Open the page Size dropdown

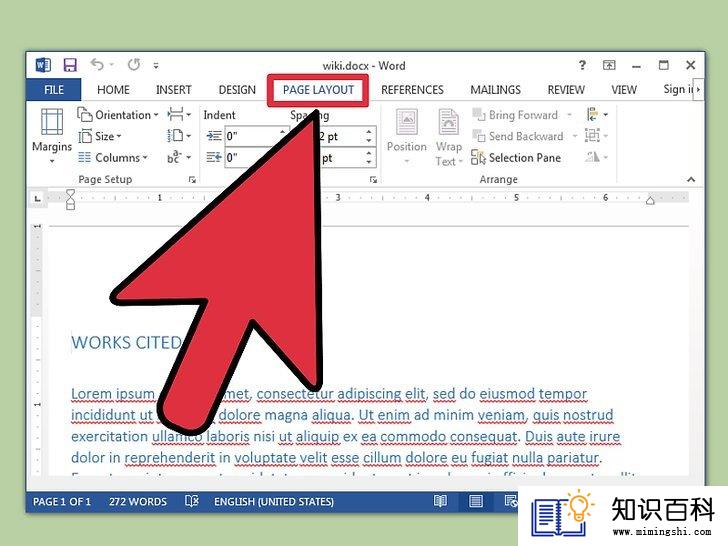coord(100,136)
